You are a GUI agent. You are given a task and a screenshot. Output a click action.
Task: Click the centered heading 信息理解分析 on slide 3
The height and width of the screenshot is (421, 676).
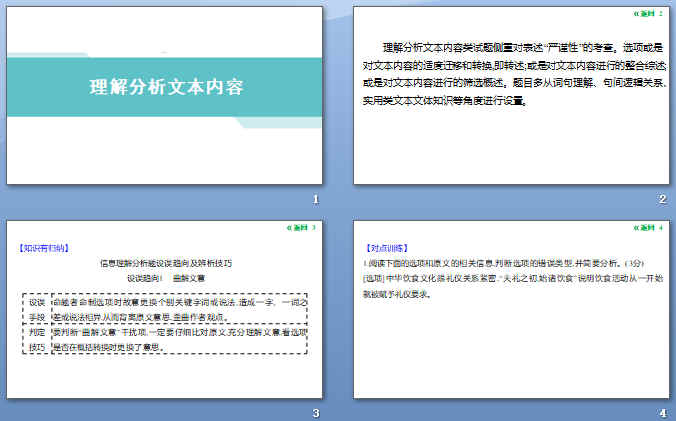tap(165, 263)
